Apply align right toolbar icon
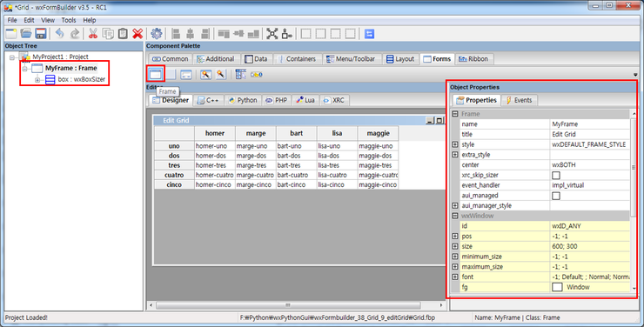The image size is (644, 327). tap(205, 34)
